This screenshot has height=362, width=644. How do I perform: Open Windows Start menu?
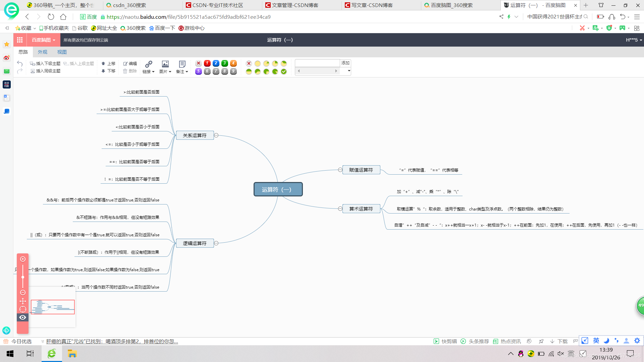click(10, 354)
